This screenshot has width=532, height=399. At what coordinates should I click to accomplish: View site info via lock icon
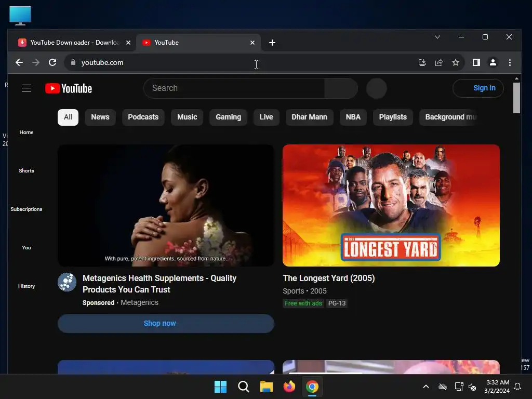(x=73, y=62)
